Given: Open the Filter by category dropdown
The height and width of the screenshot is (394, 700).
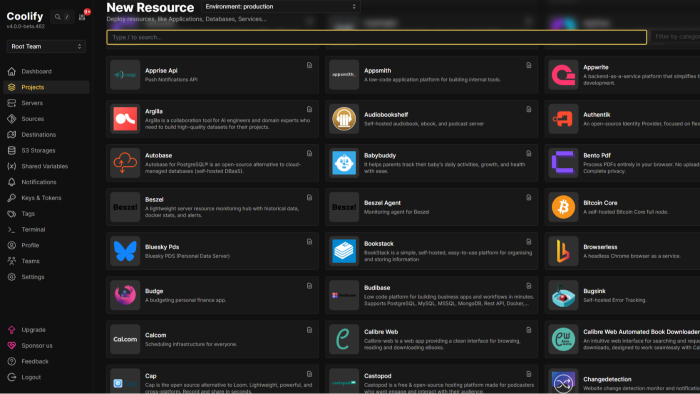Looking at the screenshot, I should pyautogui.click(x=675, y=37).
